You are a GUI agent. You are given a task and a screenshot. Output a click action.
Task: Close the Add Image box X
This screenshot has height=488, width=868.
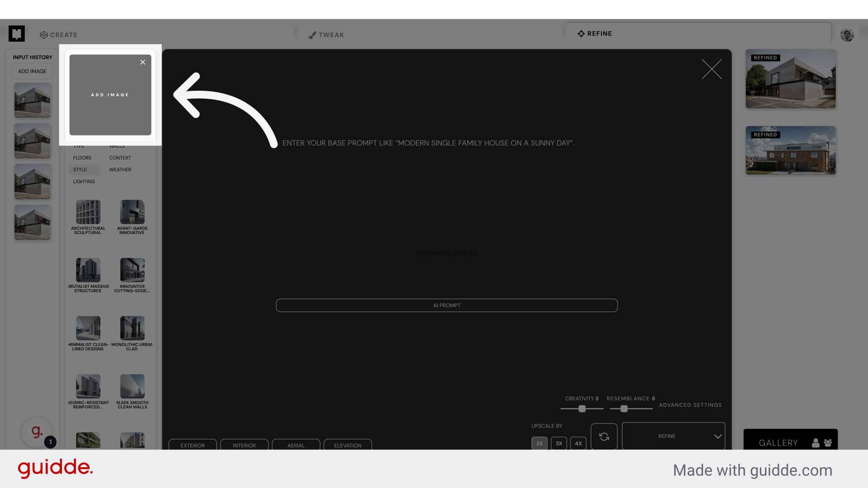pos(142,62)
